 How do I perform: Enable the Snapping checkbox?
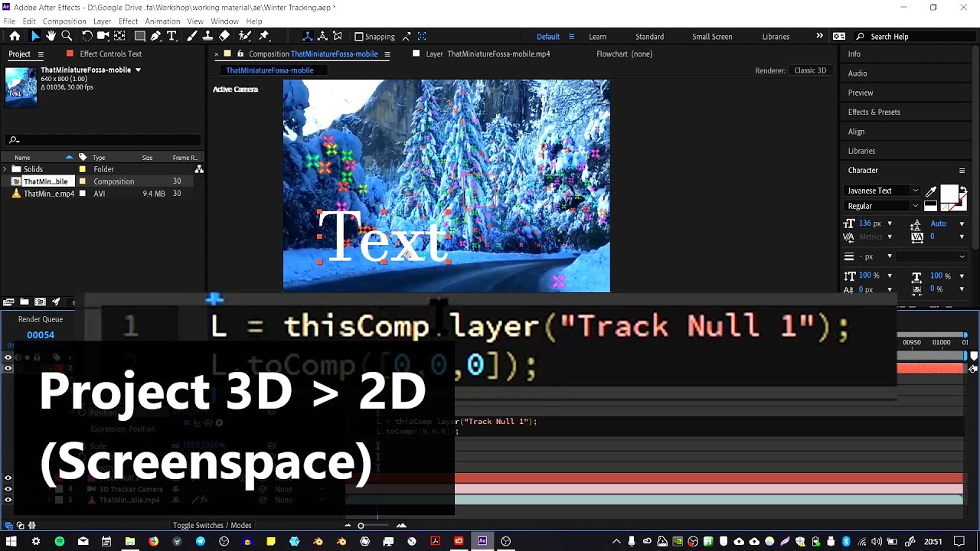click(x=358, y=36)
